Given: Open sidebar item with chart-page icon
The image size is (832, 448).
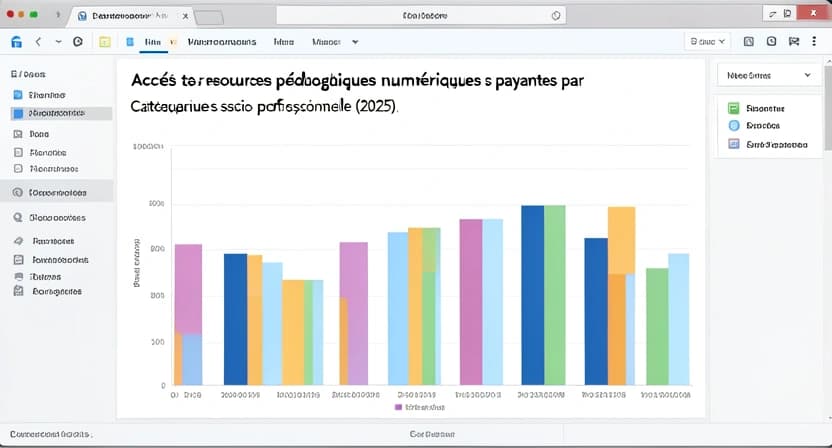Looking at the screenshot, I should (x=51, y=260).
